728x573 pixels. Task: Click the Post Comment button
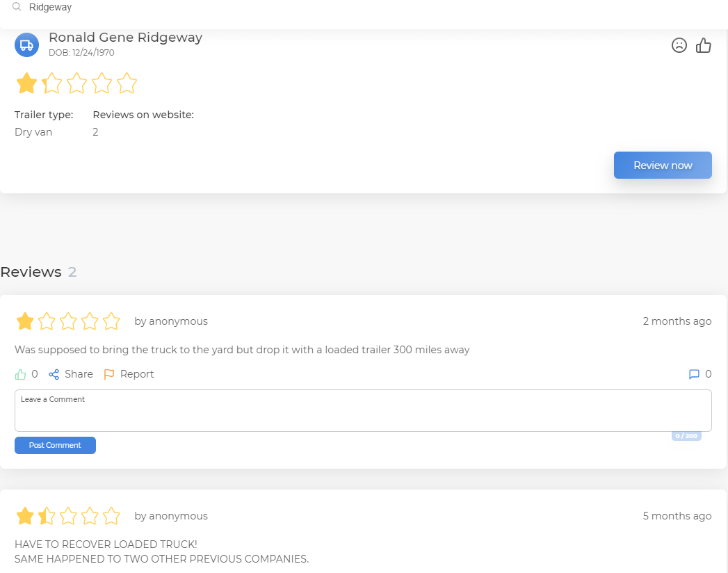pos(55,445)
